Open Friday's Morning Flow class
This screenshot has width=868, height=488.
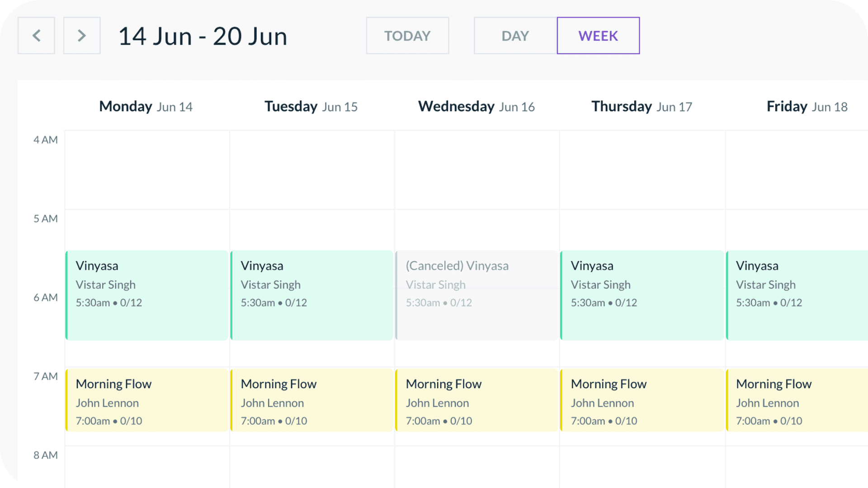pyautogui.click(x=797, y=400)
